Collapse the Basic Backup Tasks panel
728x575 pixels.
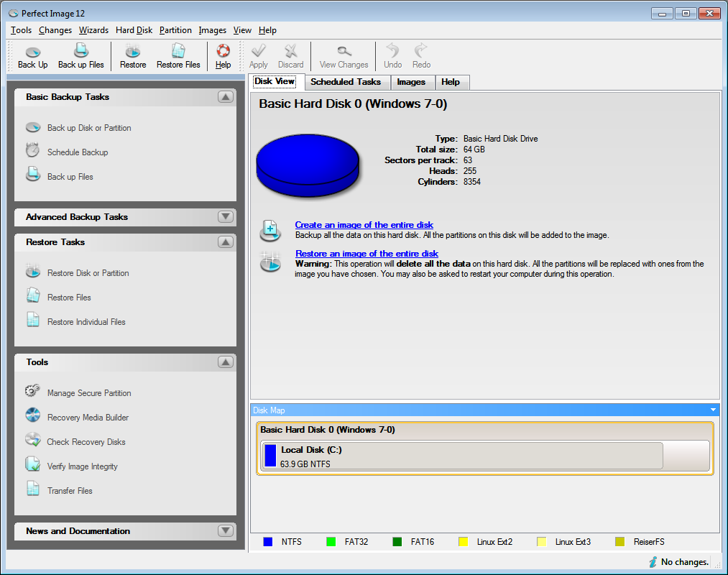pos(225,96)
